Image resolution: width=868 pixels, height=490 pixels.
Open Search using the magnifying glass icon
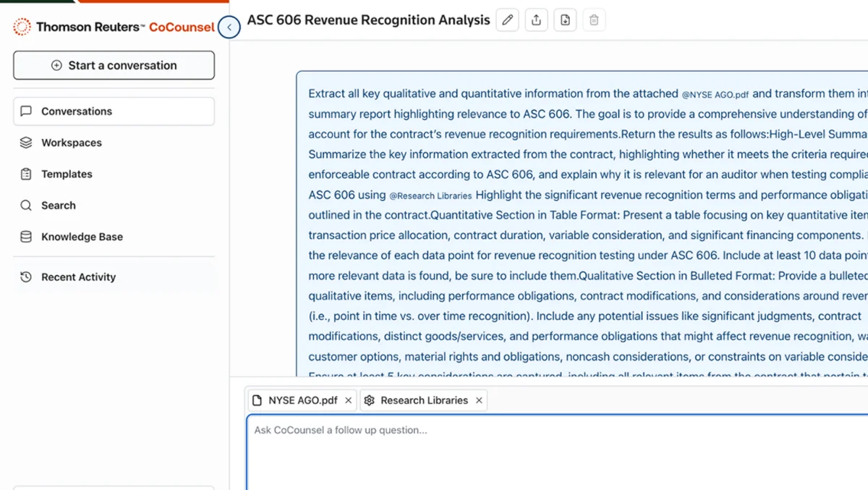point(27,205)
